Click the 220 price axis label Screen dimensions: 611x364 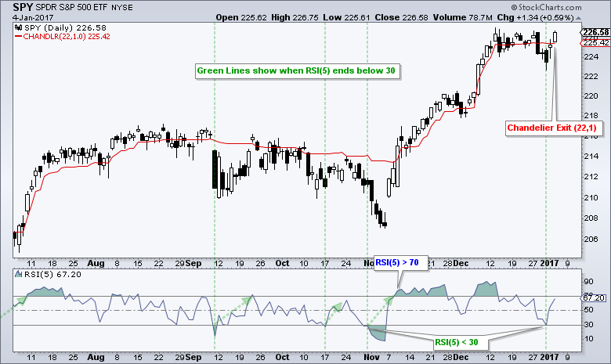[591, 96]
